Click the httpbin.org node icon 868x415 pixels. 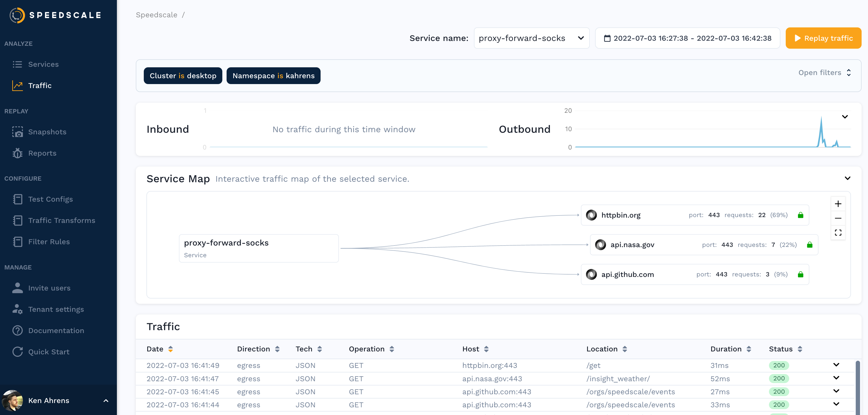point(591,215)
